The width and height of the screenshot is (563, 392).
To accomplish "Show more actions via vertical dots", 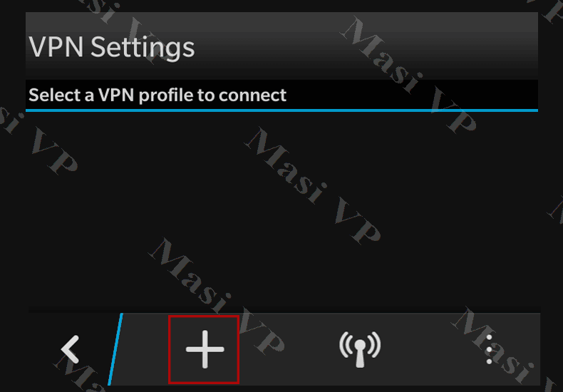I will point(489,349).
